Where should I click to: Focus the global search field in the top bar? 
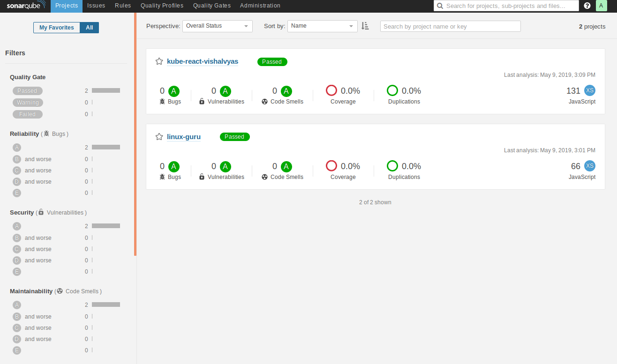click(506, 6)
